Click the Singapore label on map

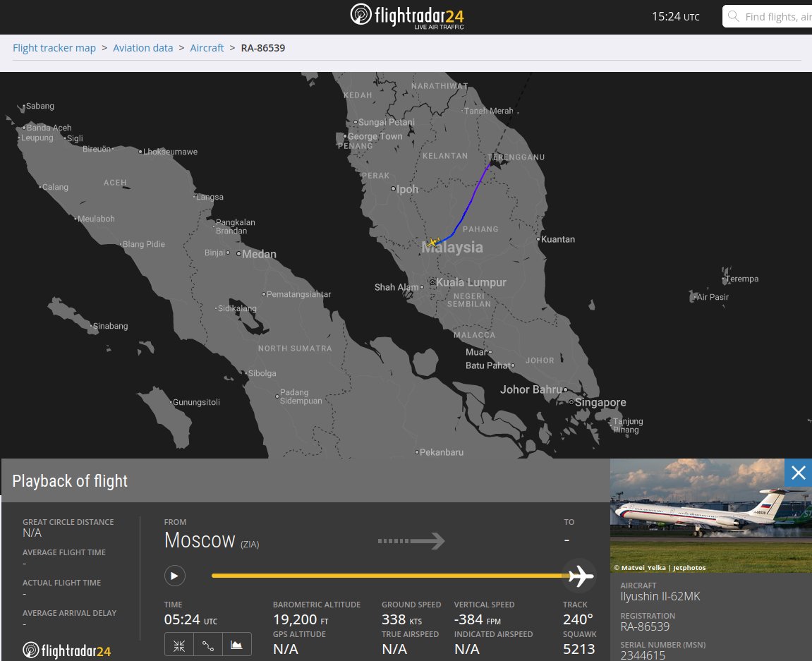600,402
